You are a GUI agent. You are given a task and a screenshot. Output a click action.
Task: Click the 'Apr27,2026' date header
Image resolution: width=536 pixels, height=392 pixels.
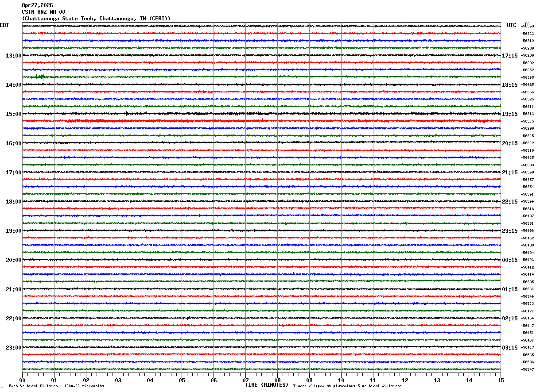tap(37, 5)
